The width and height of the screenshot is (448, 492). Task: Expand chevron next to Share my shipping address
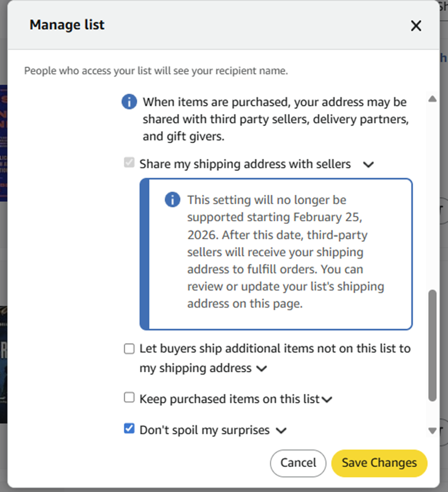pyautogui.click(x=368, y=165)
